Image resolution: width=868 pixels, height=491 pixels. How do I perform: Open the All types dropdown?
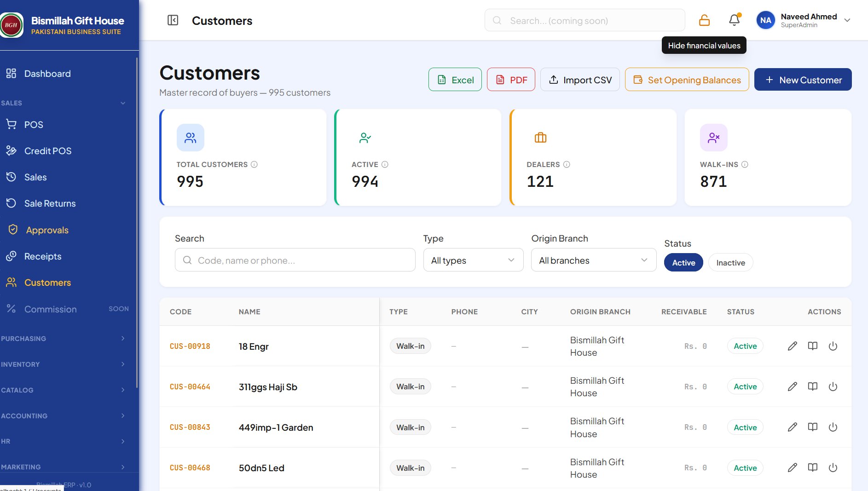473,260
